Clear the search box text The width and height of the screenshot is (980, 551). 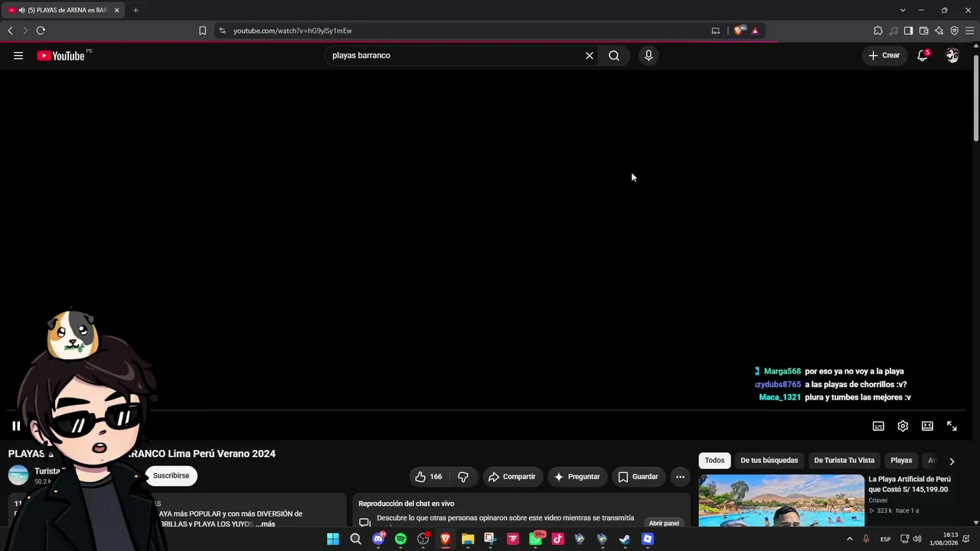click(590, 56)
